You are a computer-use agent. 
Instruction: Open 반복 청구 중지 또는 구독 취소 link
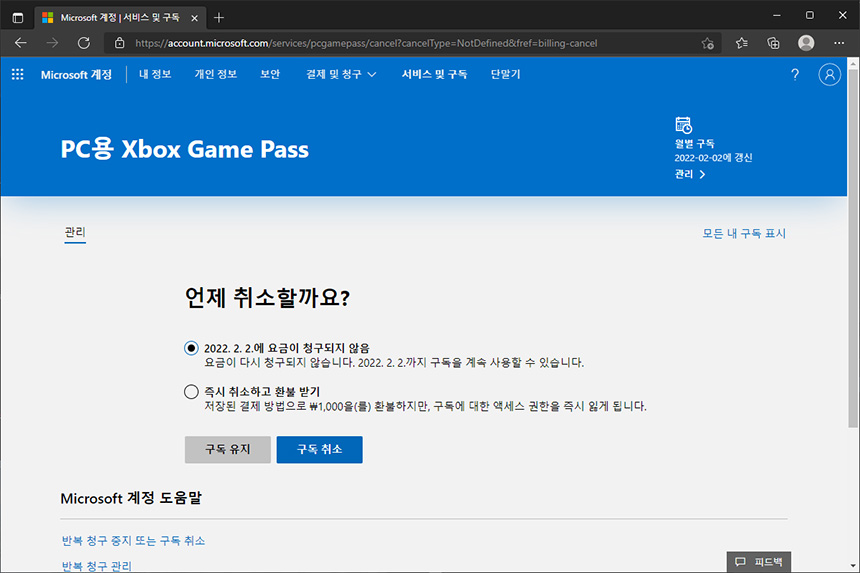[133, 541]
